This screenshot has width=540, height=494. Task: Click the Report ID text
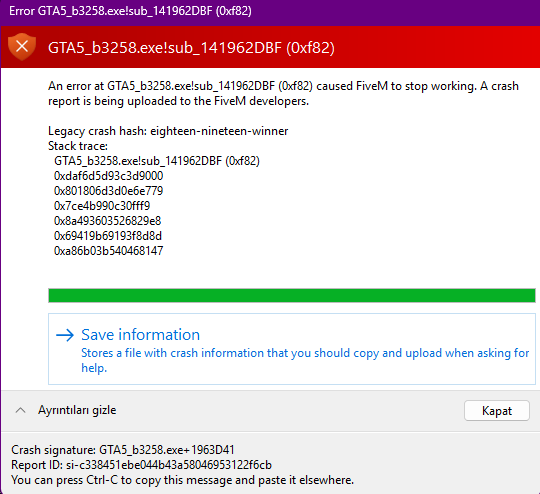coord(142,465)
